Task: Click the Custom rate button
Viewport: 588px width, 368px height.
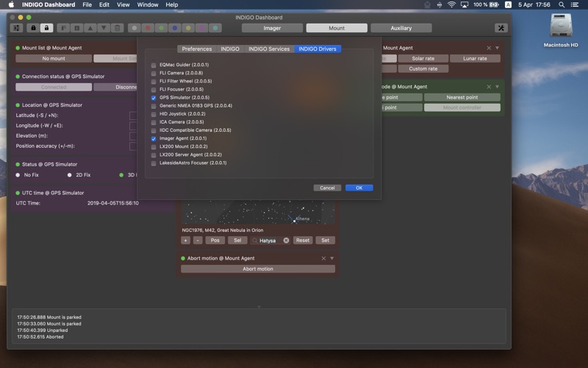Action: point(423,68)
